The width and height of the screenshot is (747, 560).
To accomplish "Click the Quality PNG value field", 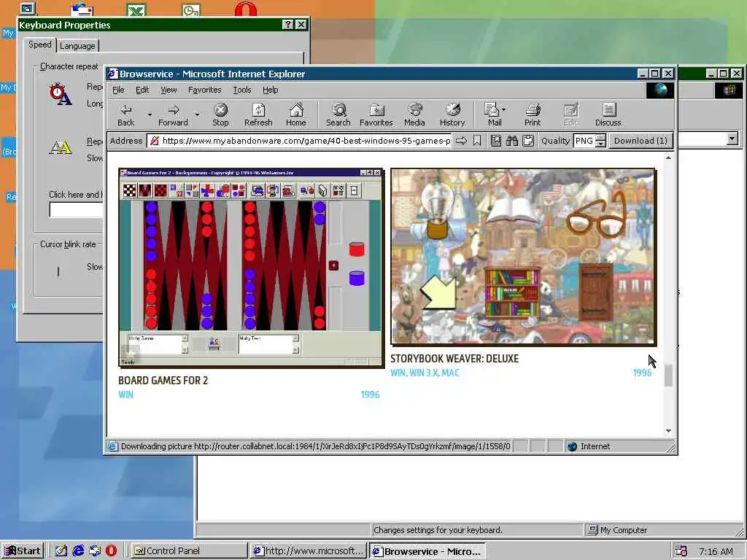I will click(x=584, y=141).
